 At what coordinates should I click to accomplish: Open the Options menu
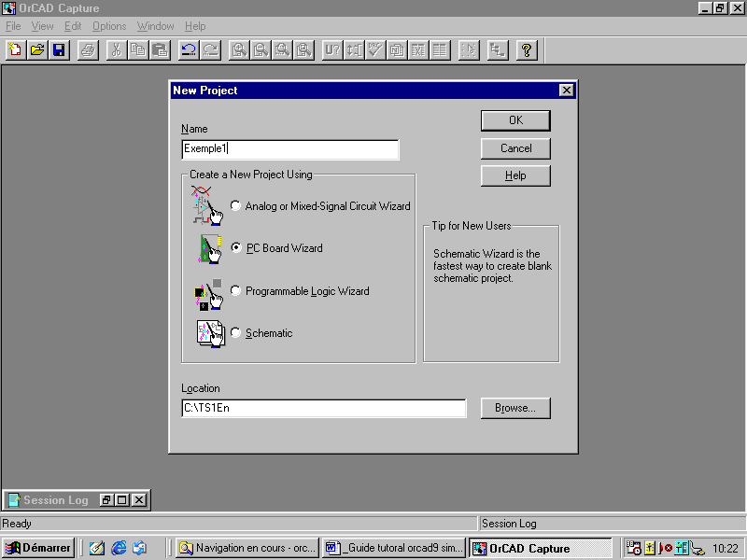pos(109,26)
